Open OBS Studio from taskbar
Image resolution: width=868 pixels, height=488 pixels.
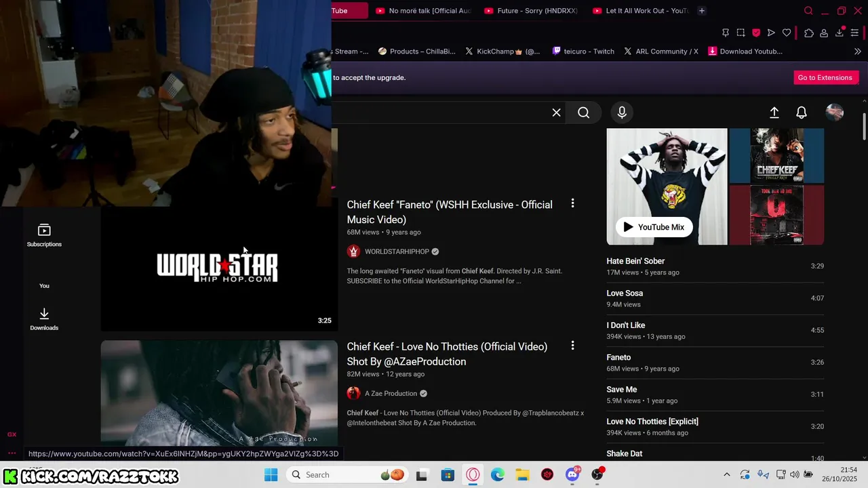coord(597,474)
